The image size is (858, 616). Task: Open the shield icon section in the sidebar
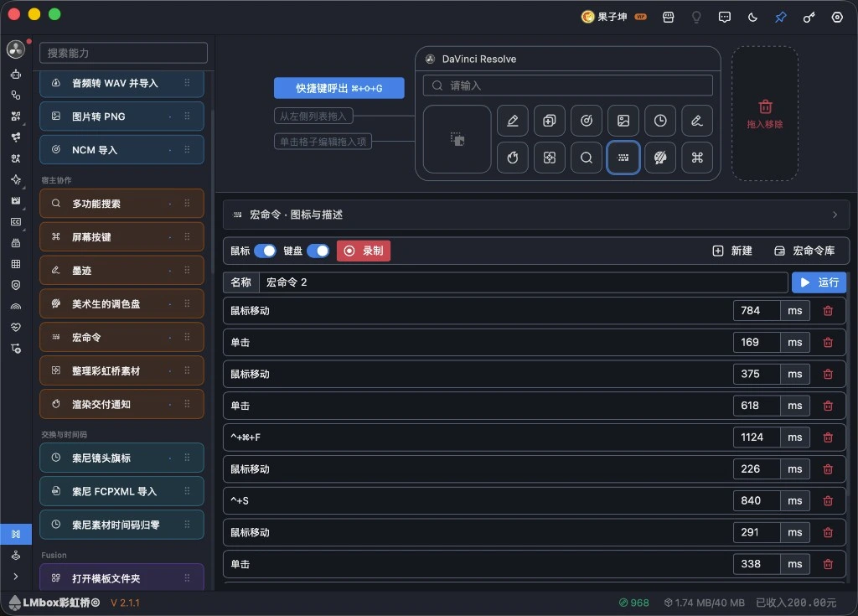16,285
